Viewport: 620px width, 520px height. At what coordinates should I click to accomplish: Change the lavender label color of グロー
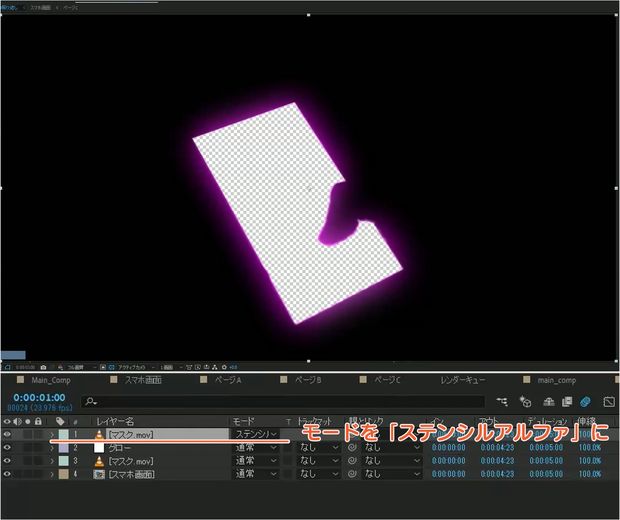click(64, 448)
